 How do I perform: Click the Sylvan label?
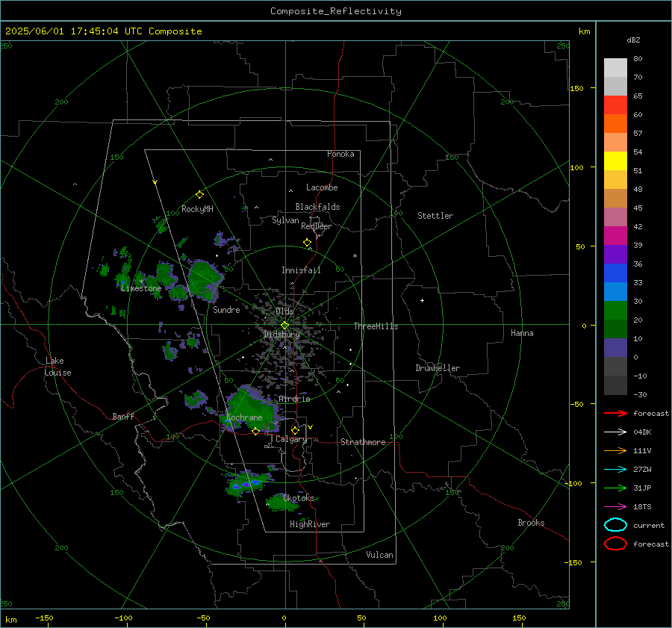285,220
